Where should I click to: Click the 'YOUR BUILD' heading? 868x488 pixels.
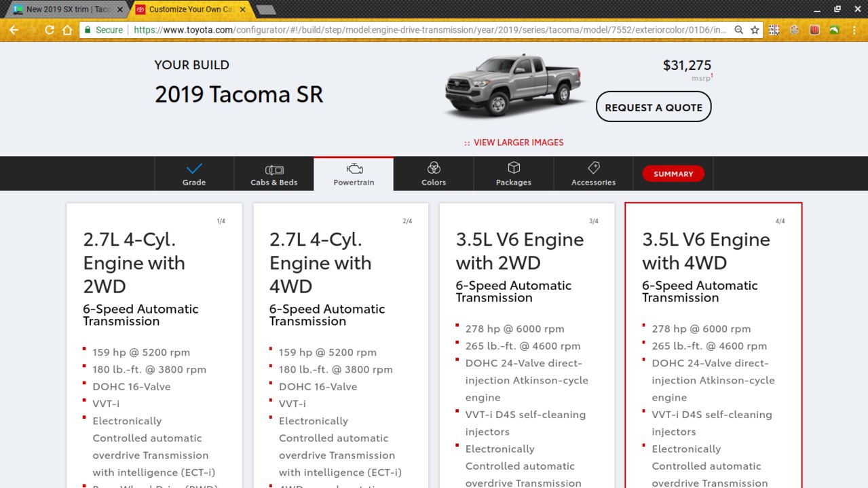[x=192, y=65]
